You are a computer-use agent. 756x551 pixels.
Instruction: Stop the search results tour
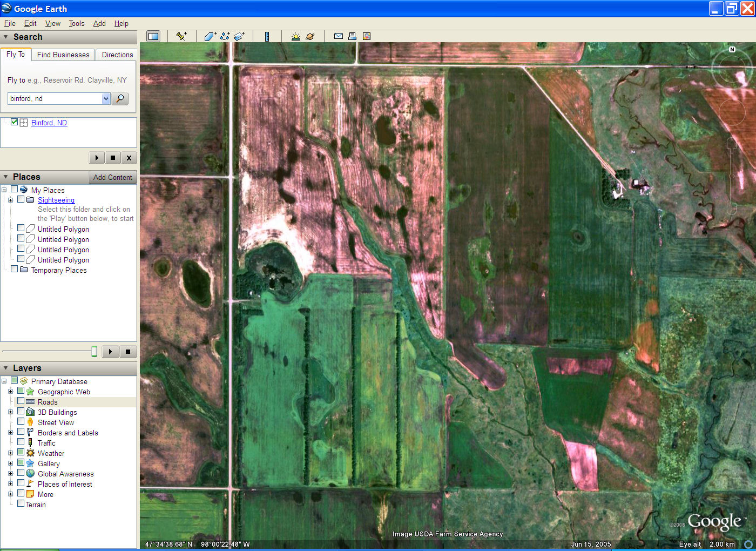tap(113, 158)
